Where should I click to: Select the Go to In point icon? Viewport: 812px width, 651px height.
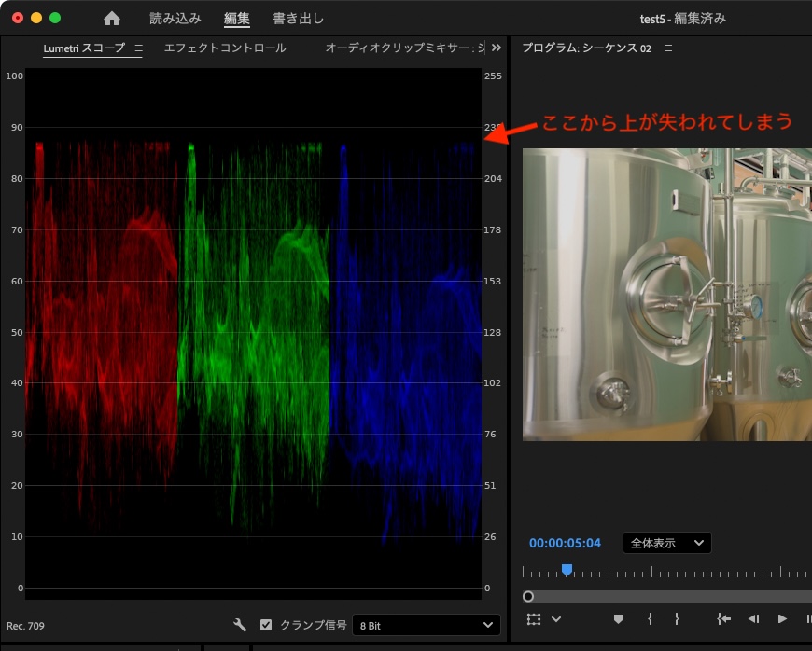pyautogui.click(x=722, y=618)
